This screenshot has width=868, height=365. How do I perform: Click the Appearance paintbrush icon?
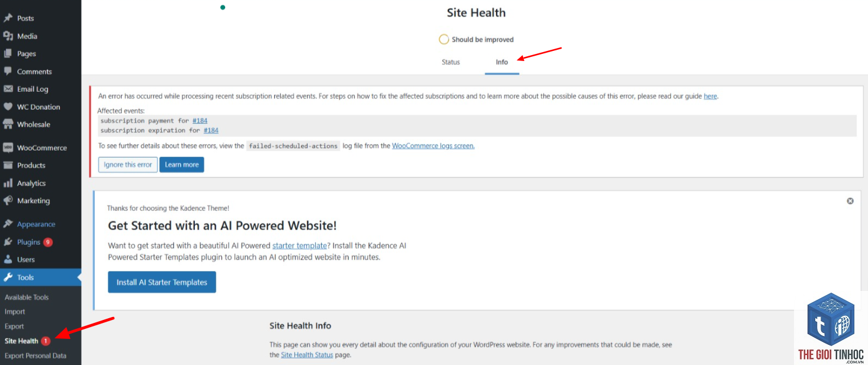coord(8,224)
